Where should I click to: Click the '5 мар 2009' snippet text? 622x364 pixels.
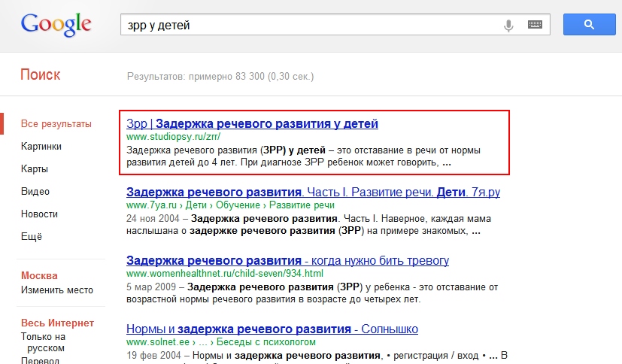151,287
